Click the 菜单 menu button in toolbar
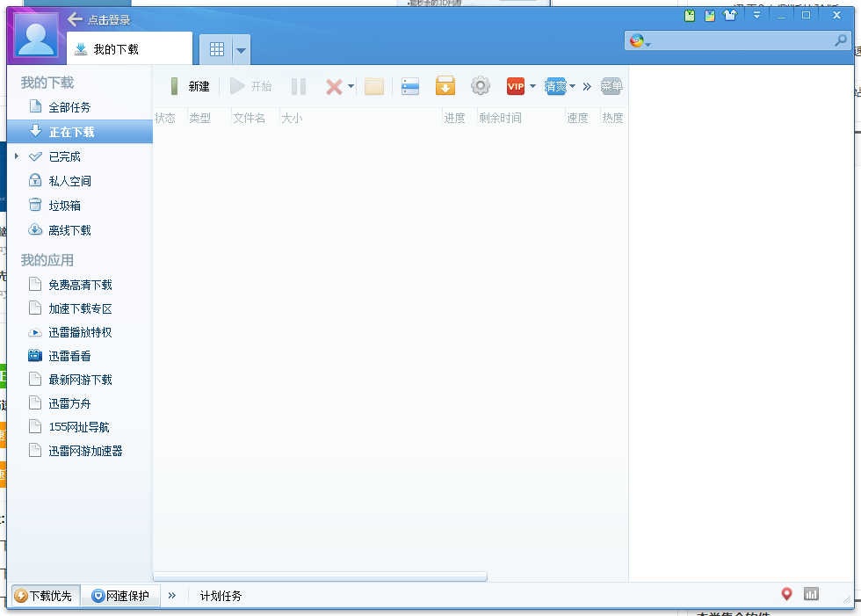The height and width of the screenshot is (616, 861). click(x=611, y=86)
